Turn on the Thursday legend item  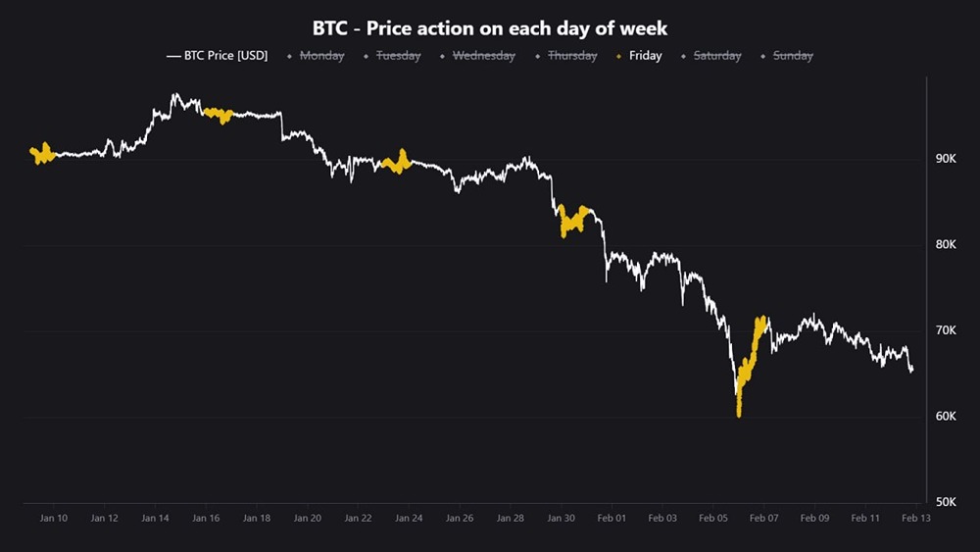coord(572,56)
